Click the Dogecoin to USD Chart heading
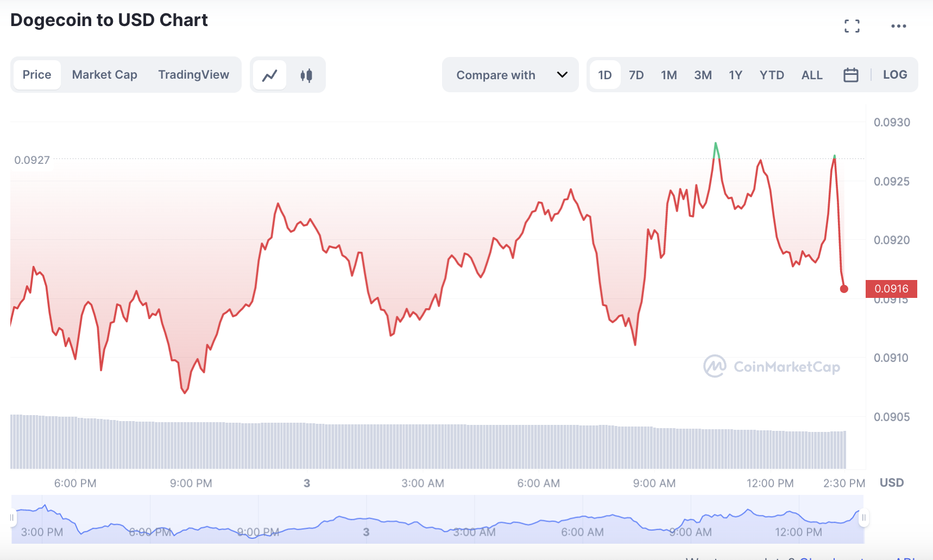 pos(109,20)
